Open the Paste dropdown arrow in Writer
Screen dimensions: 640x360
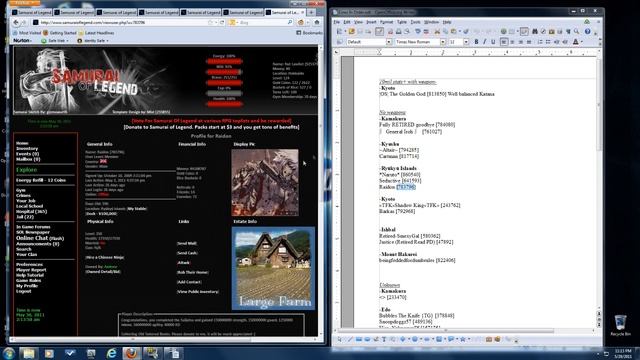click(x=460, y=31)
